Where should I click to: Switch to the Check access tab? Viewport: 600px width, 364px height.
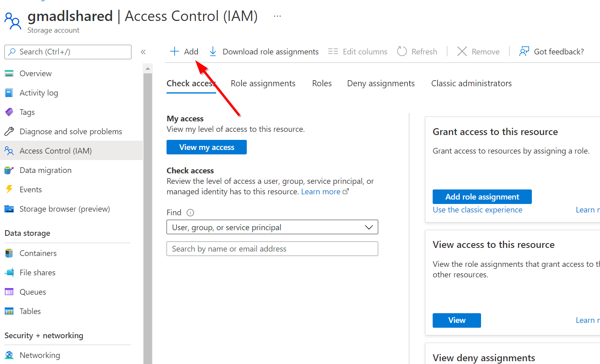[x=191, y=83]
